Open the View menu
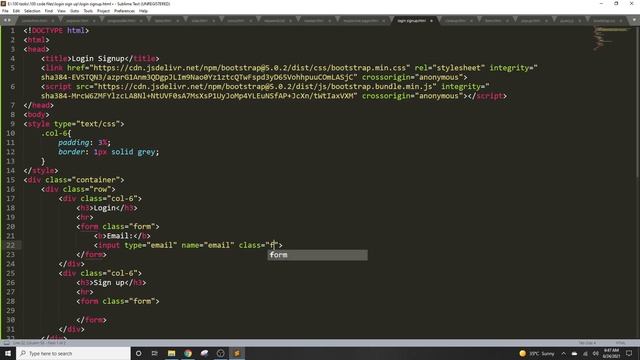This screenshot has width=640, height=360. (x=61, y=11)
